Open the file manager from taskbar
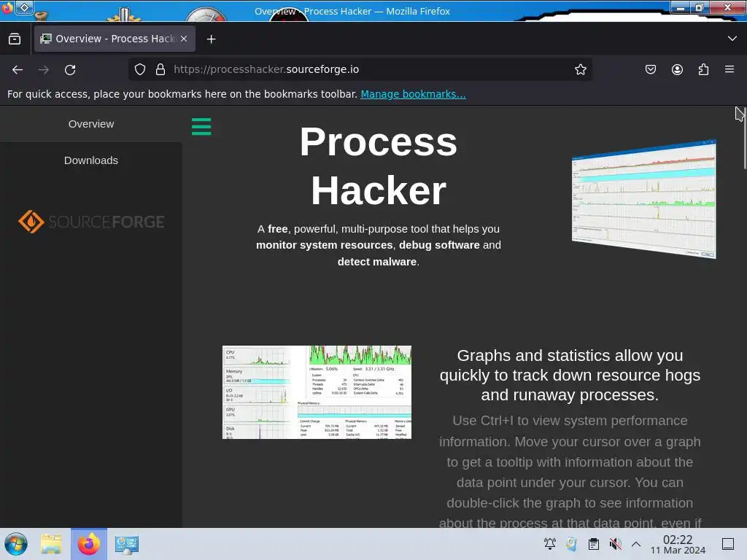 coord(51,544)
